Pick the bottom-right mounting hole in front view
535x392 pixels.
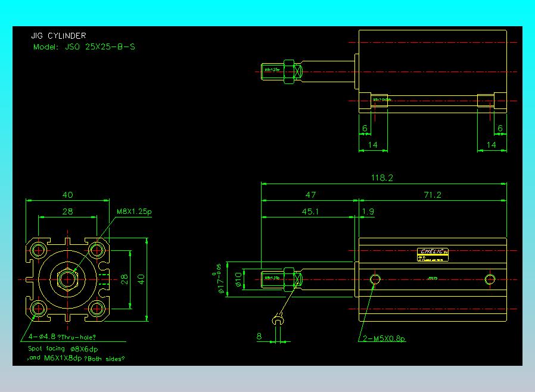[x=97, y=309]
